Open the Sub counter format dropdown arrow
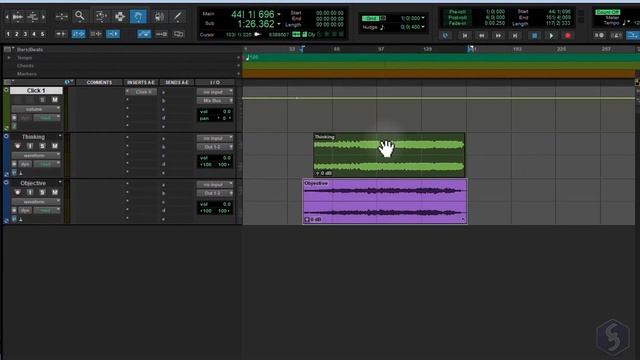The height and width of the screenshot is (360, 640). click(279, 24)
